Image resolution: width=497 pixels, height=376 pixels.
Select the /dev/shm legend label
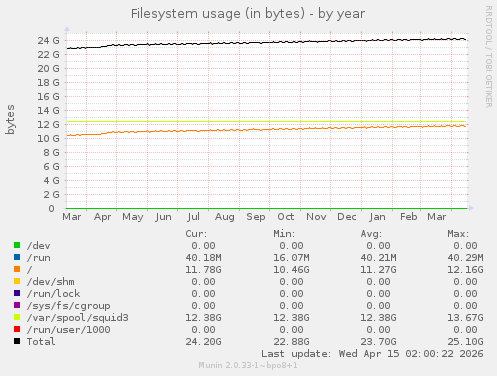tap(51, 282)
